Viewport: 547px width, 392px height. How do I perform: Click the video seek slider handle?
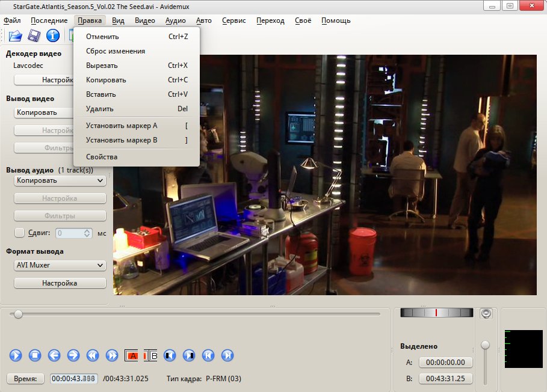(x=19, y=314)
